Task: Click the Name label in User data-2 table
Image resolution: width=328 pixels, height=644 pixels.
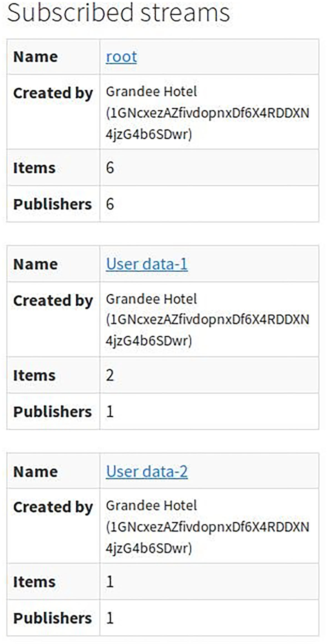Action: (36, 472)
